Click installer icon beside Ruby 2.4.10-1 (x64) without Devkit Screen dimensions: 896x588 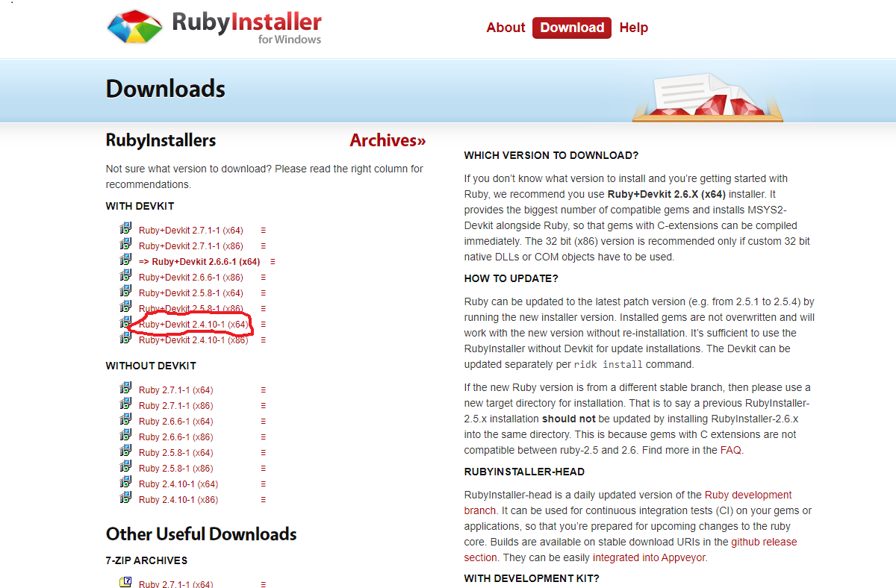tap(125, 482)
